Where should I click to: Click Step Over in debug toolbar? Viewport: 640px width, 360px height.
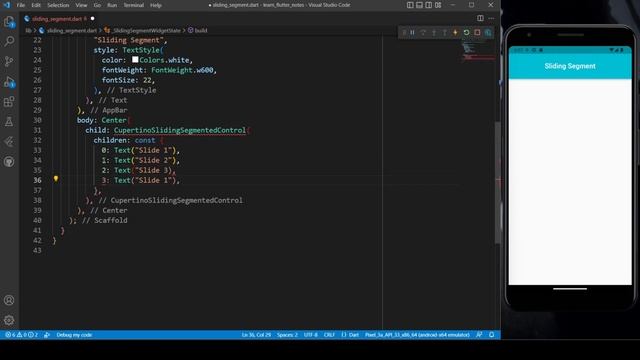click(423, 33)
